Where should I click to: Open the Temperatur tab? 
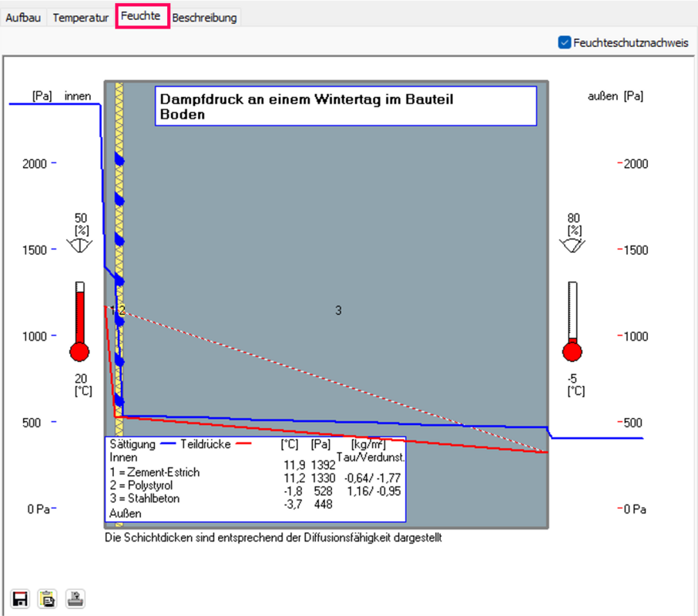point(80,18)
